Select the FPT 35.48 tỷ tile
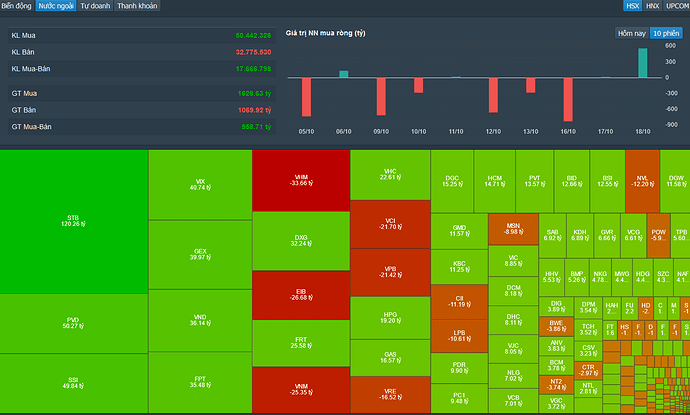Screen dimensions: 690x415 pos(200,382)
